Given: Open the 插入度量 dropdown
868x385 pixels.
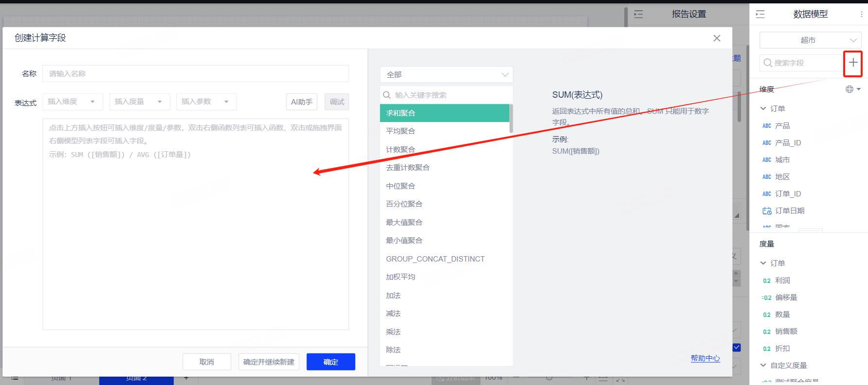Looking at the screenshot, I should click(x=140, y=102).
